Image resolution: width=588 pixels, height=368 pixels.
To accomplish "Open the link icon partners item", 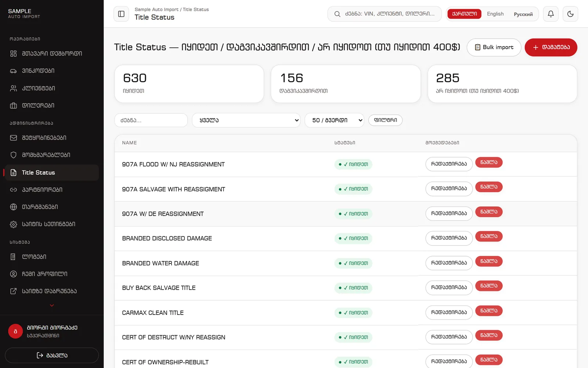I will 13,190.
